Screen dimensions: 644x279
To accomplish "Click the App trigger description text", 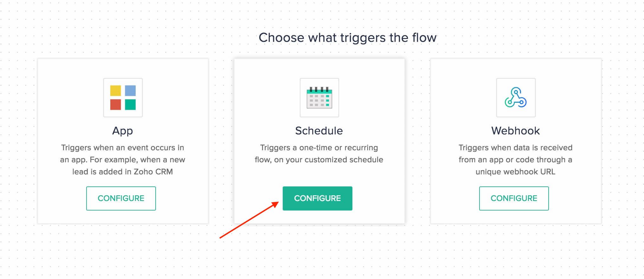I will click(x=123, y=160).
